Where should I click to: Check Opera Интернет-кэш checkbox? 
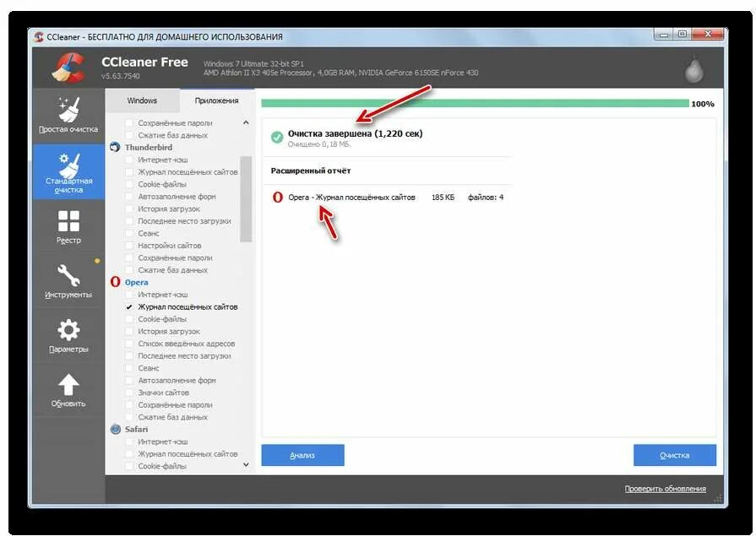pyautogui.click(x=128, y=294)
